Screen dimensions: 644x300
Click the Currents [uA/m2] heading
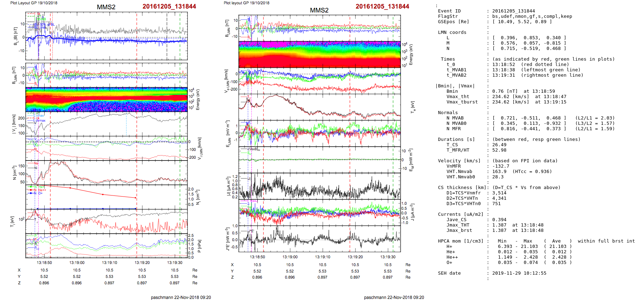click(461, 214)
